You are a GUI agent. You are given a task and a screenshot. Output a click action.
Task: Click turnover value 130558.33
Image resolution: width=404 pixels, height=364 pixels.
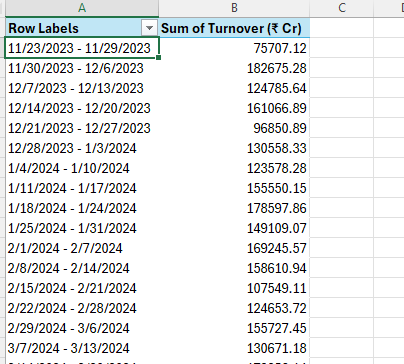(x=234, y=148)
